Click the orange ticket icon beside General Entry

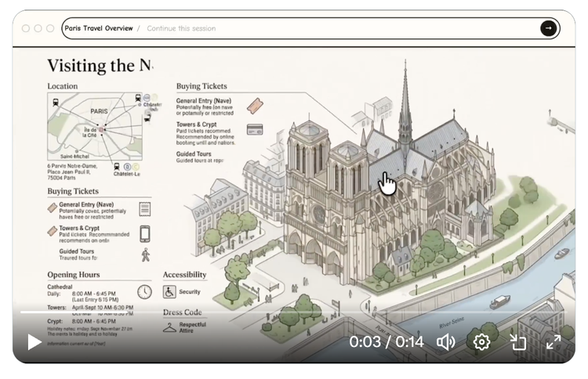254,106
